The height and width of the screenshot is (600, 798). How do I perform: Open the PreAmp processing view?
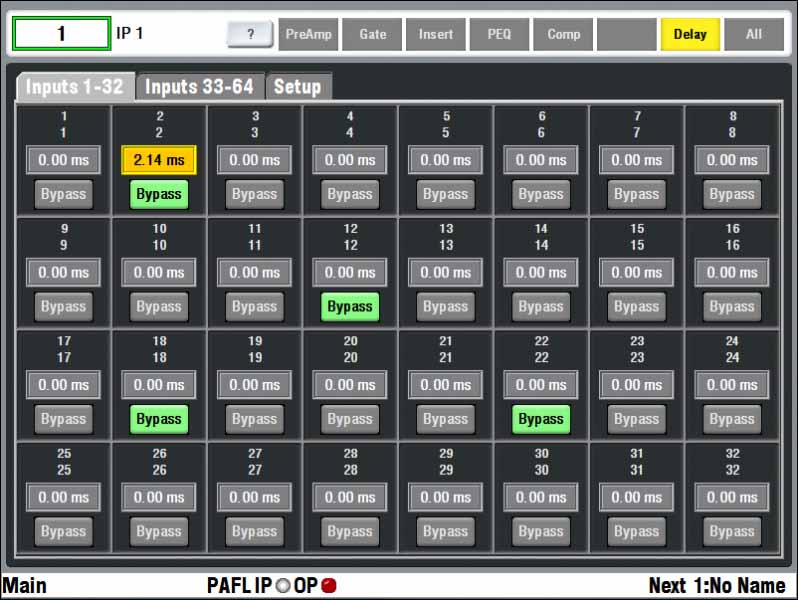[308, 34]
